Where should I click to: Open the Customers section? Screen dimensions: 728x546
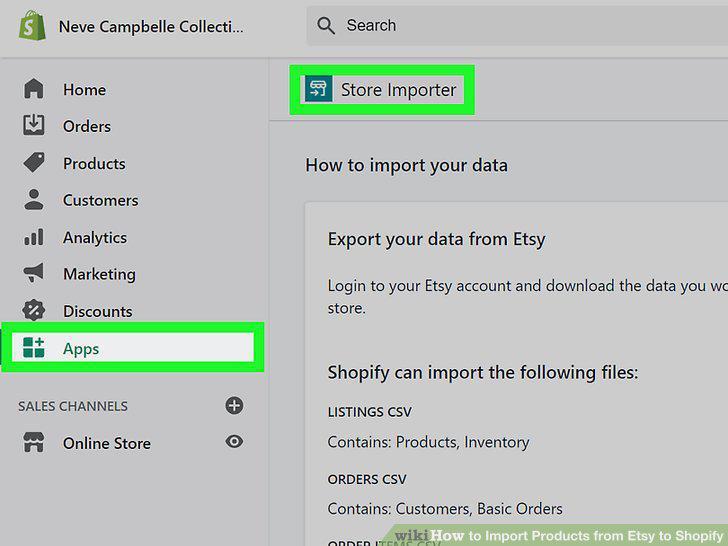pyautogui.click(x=101, y=200)
